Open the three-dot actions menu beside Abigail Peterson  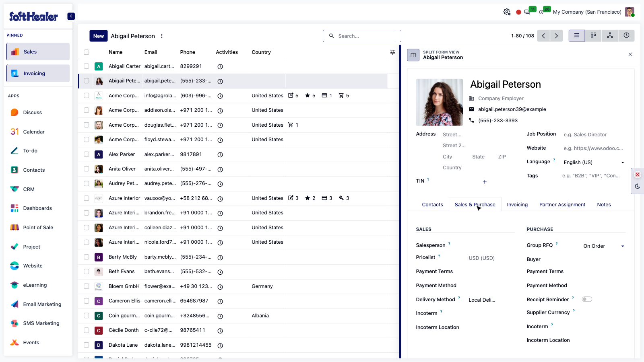162,36
